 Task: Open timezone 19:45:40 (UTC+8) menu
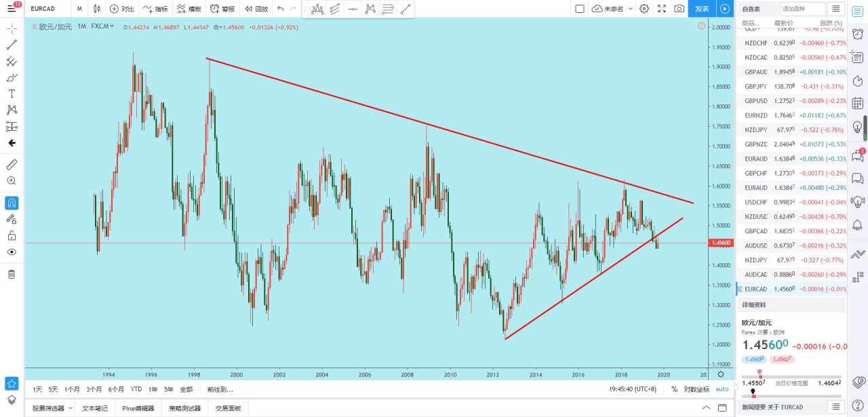click(633, 389)
